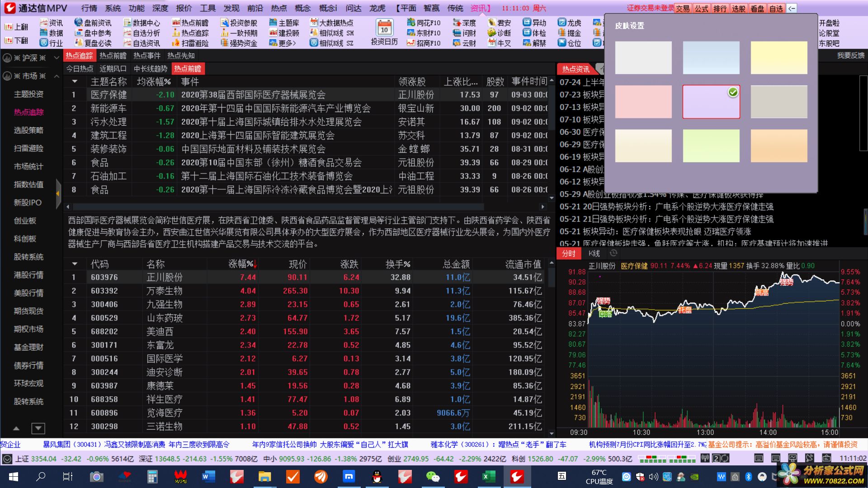
Task: Click the Bluetooth tray icon
Action: tap(749, 477)
